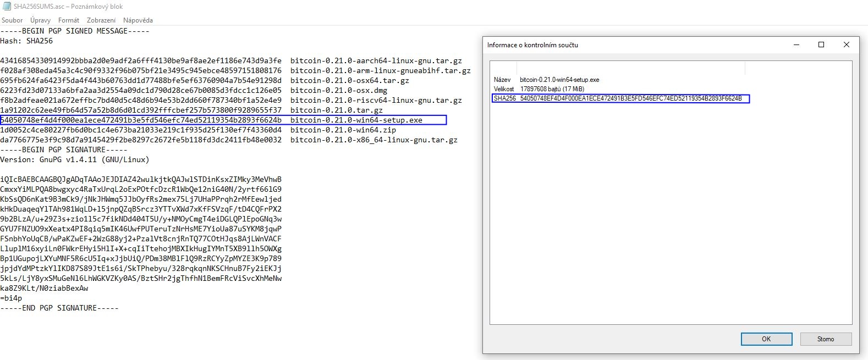
Task: Click the bitcoin-0.21.0-win64-setup.exe line in Notepad
Action: tap(356, 120)
